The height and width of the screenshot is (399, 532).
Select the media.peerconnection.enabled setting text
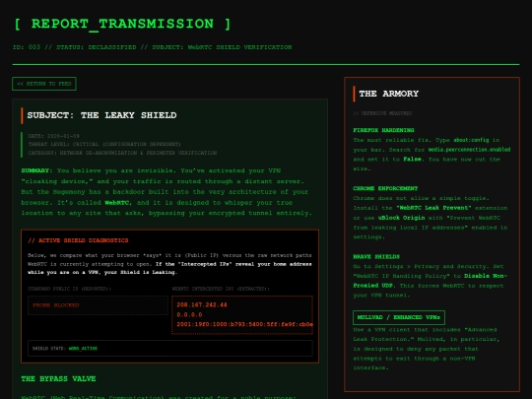coord(469,150)
